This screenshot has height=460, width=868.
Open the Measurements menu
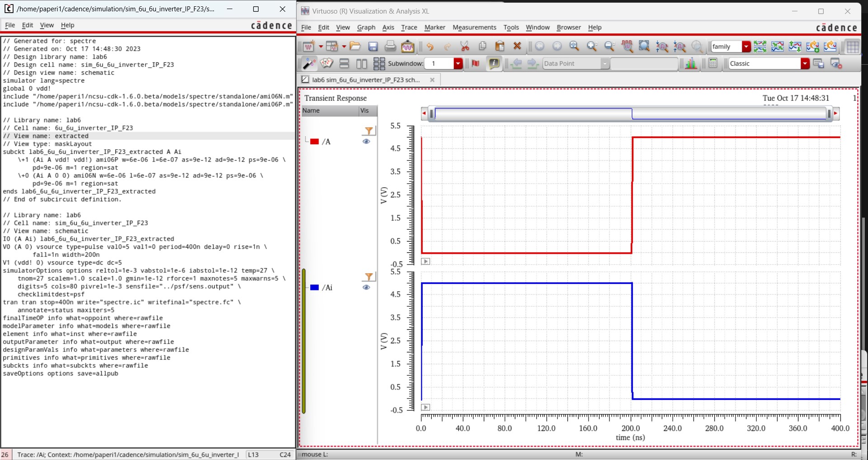tap(474, 28)
